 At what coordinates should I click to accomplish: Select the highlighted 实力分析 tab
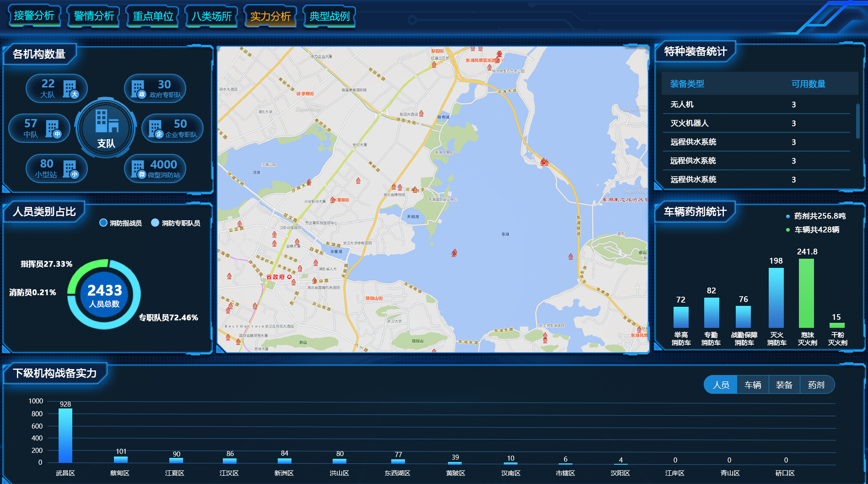[270, 16]
